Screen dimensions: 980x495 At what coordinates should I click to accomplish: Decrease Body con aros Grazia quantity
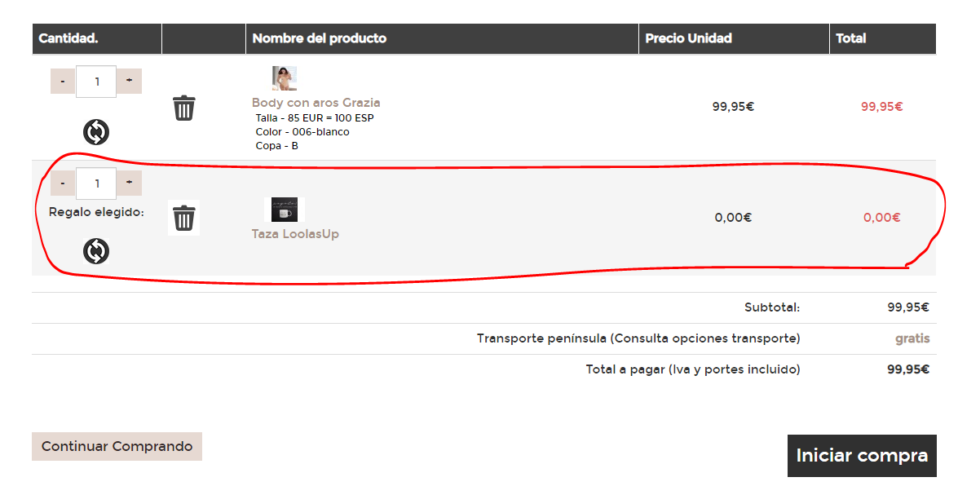click(x=63, y=82)
